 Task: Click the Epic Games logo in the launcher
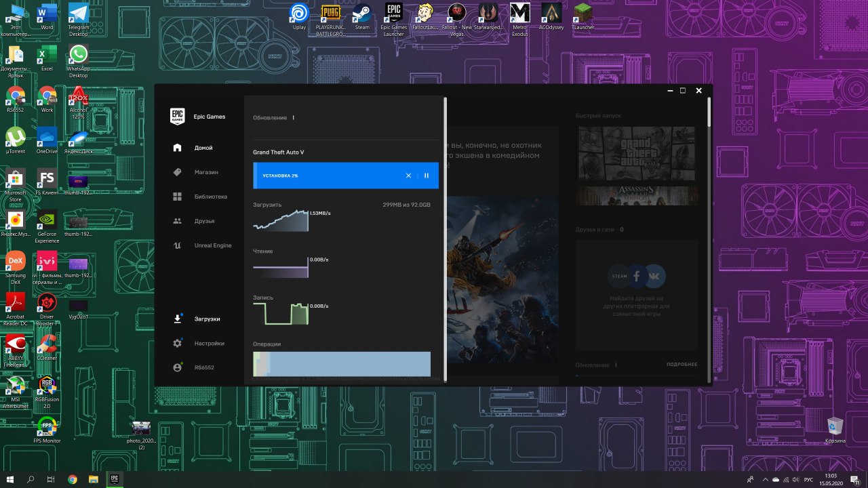tap(177, 117)
